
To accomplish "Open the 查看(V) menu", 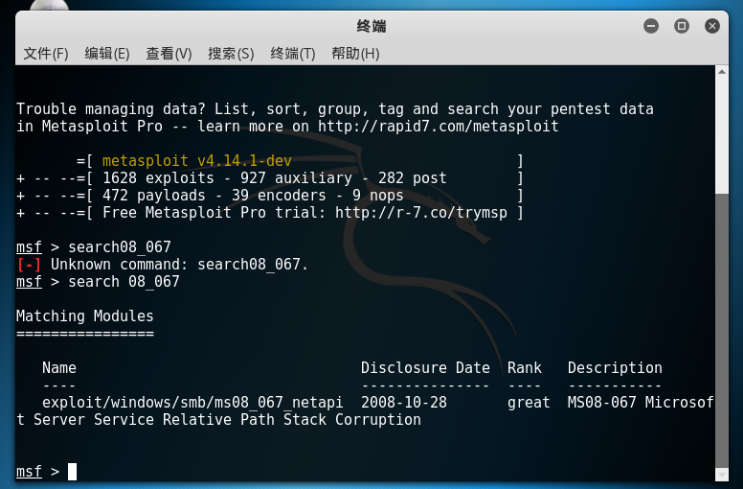I will click(x=169, y=54).
